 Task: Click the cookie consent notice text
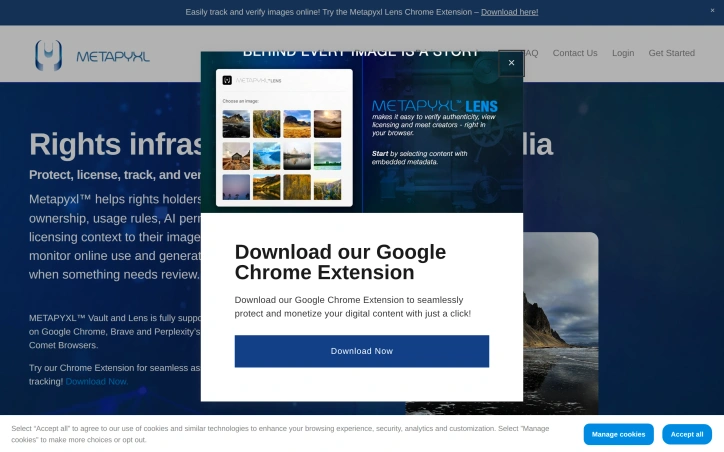[x=280, y=434]
